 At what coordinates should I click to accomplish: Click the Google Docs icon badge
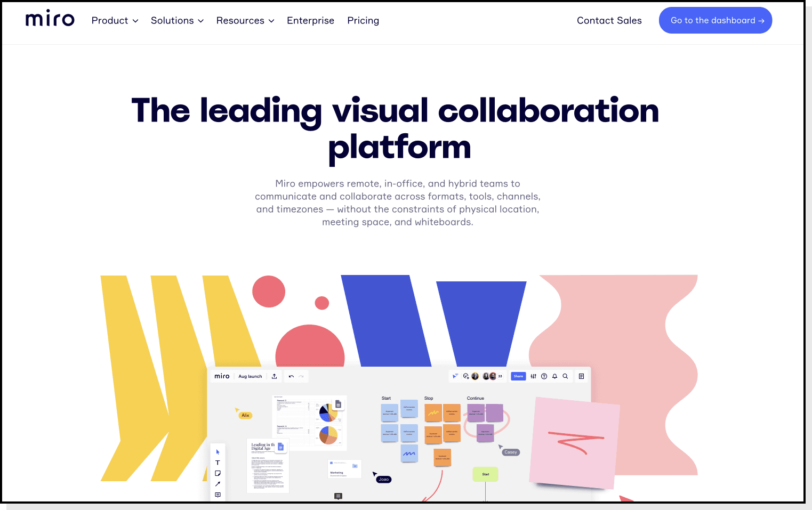(x=280, y=447)
